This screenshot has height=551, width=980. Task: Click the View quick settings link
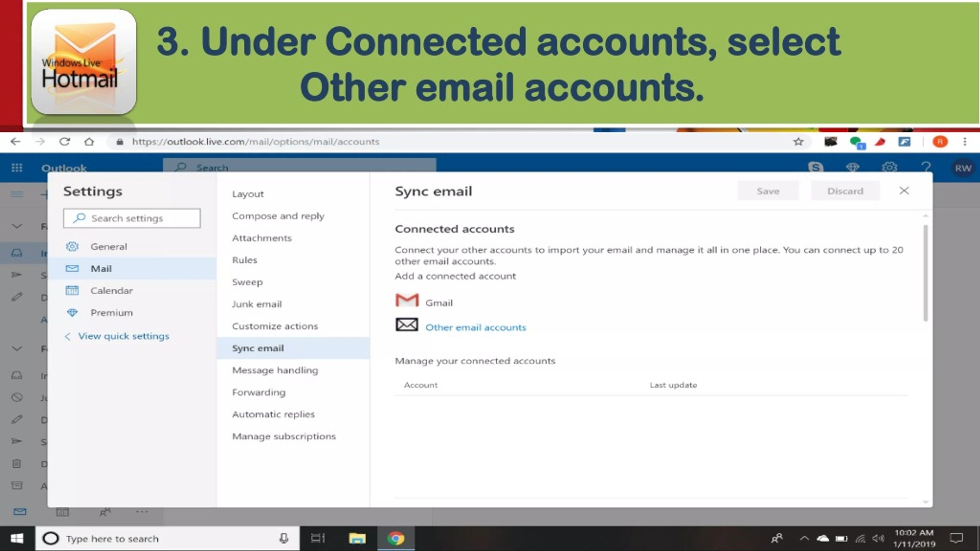pos(124,336)
